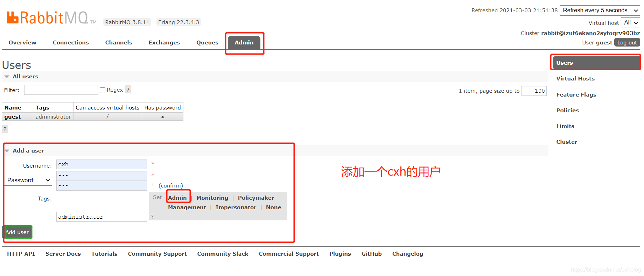
Task: Open the Admin tab
Action: click(244, 43)
